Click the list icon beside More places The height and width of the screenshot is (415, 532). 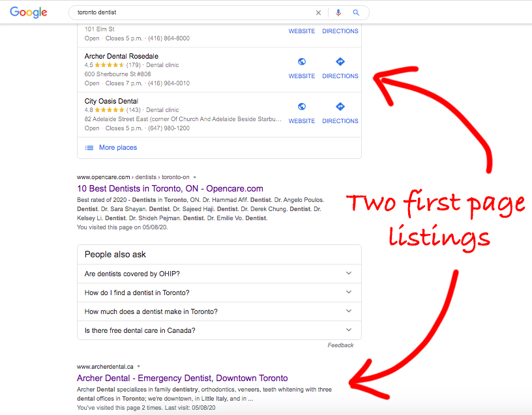coord(89,148)
